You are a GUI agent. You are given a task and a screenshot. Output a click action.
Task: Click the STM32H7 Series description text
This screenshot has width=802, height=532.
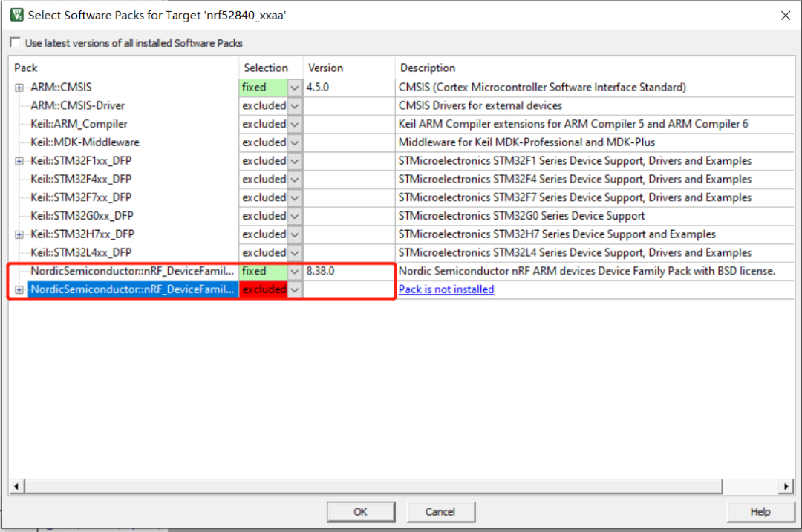coord(557,234)
